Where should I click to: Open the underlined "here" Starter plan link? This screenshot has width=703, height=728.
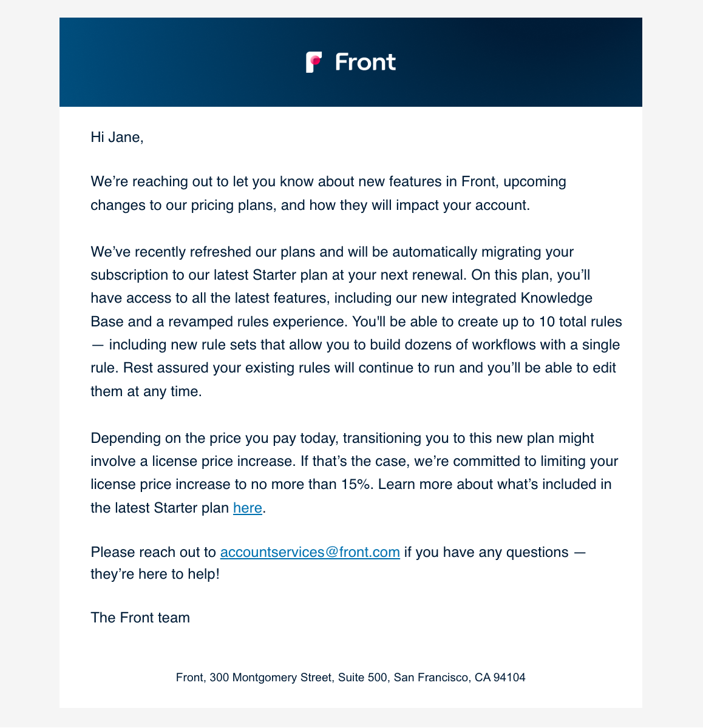[x=248, y=508]
